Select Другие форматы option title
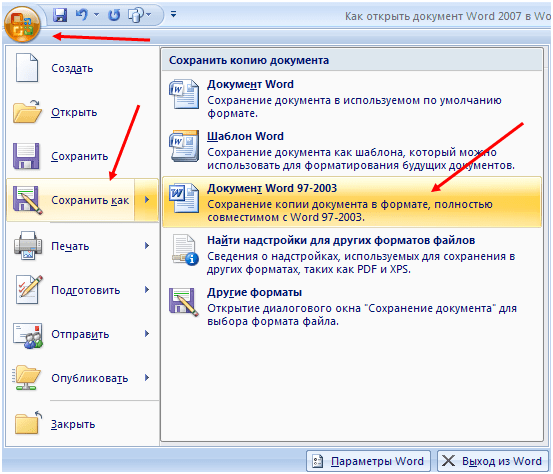Image resolution: width=553 pixels, height=474 pixels. click(x=254, y=293)
